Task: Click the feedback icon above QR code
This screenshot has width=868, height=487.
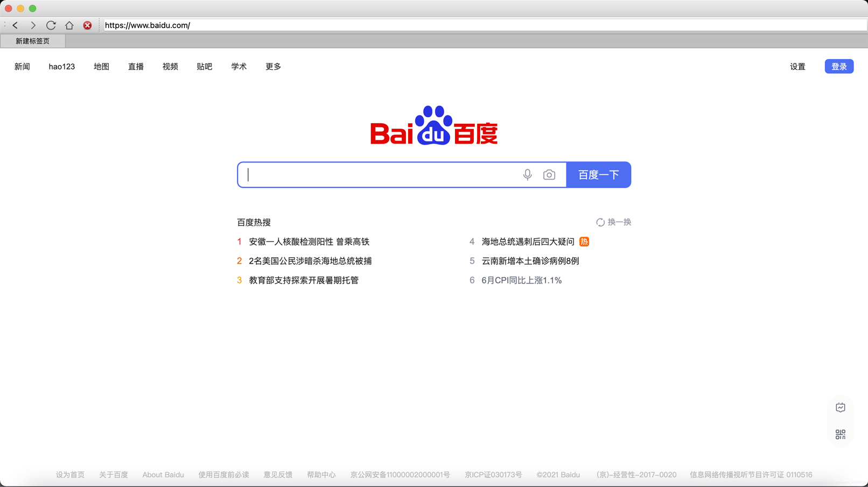Action: 840,407
